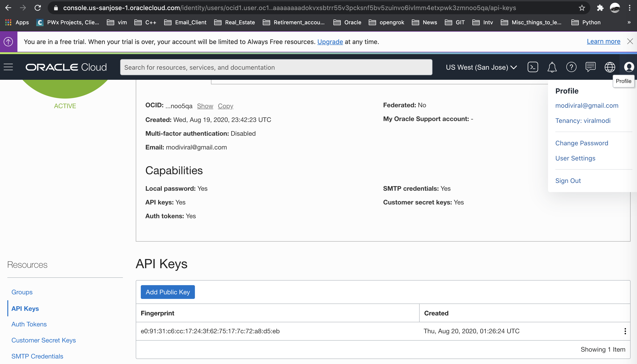Image resolution: width=637 pixels, height=364 pixels.
Task: Click Change Password in profile menu
Action: coord(582,143)
